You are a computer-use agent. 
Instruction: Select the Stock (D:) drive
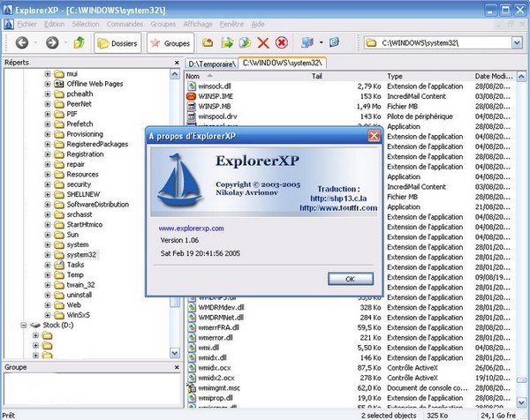[58, 325]
